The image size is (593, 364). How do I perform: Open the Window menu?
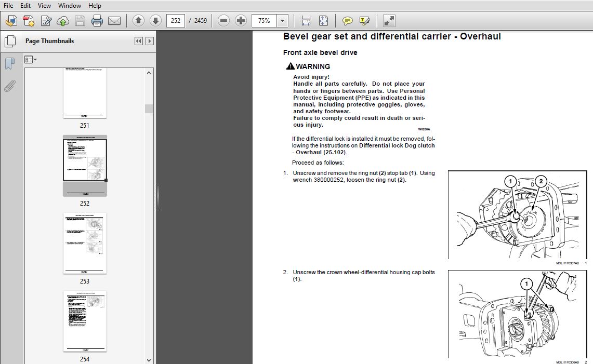[69, 6]
